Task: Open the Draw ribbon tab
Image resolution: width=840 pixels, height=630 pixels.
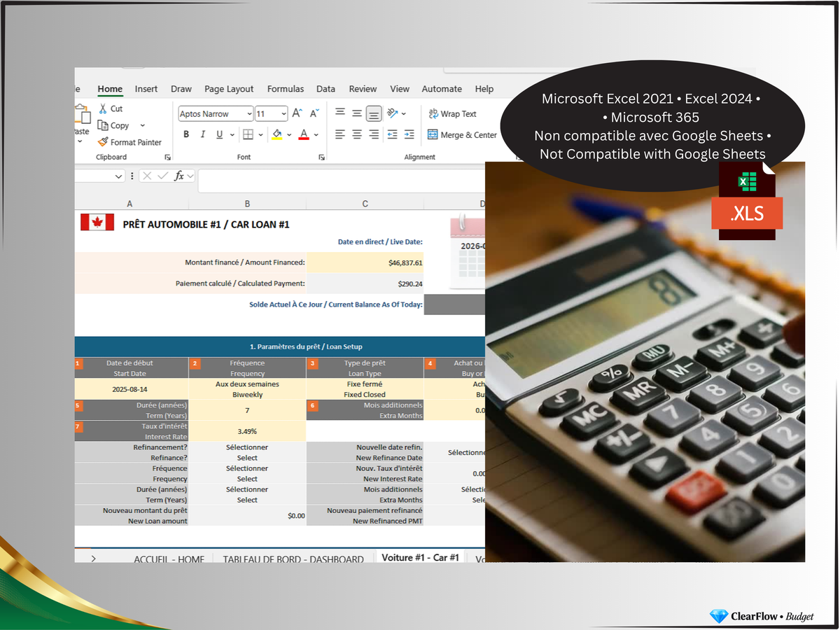Action: point(181,89)
